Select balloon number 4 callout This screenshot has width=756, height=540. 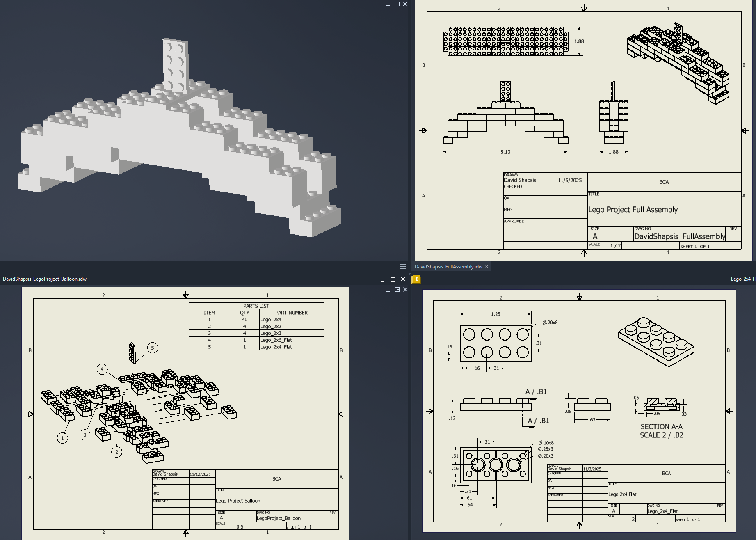102,369
